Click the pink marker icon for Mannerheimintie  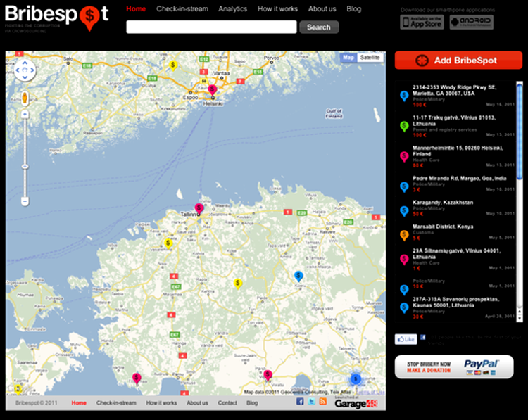[404, 157]
